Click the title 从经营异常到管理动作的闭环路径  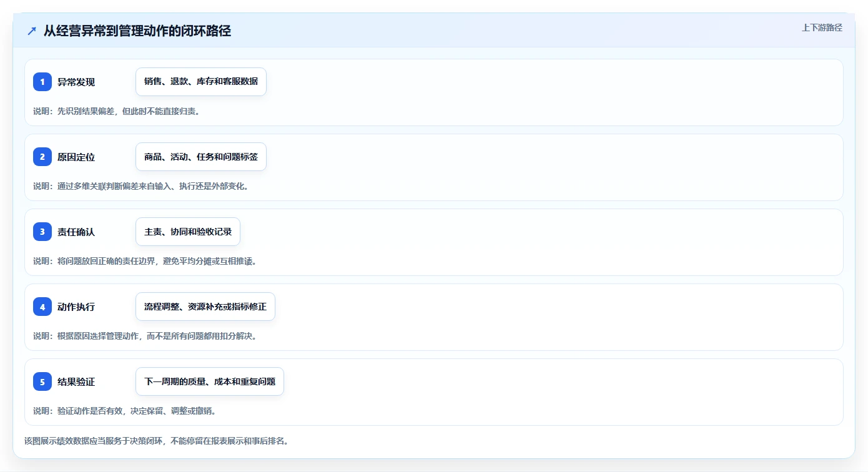(137, 31)
